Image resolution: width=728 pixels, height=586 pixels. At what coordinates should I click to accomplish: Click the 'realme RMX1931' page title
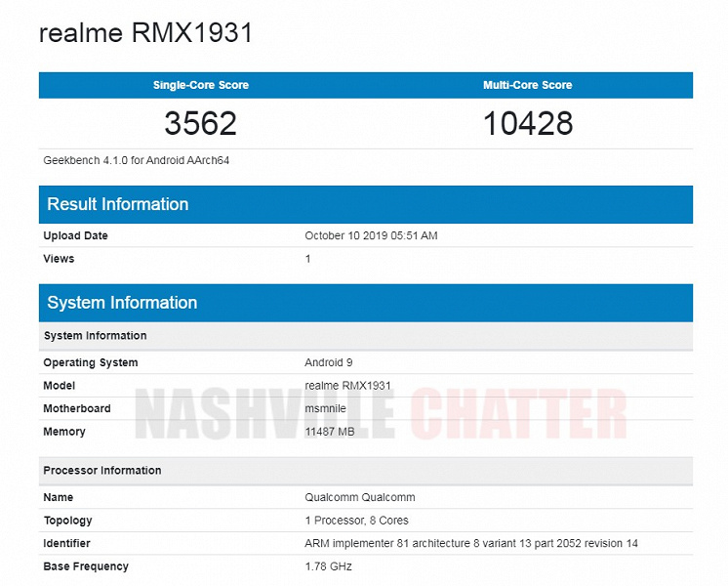[145, 33]
